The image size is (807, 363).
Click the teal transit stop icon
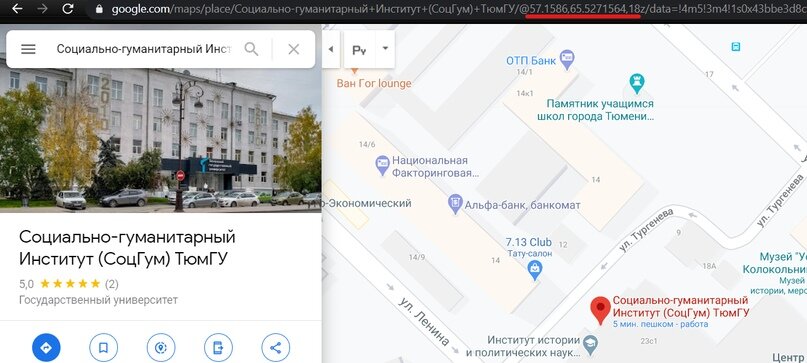click(x=736, y=47)
